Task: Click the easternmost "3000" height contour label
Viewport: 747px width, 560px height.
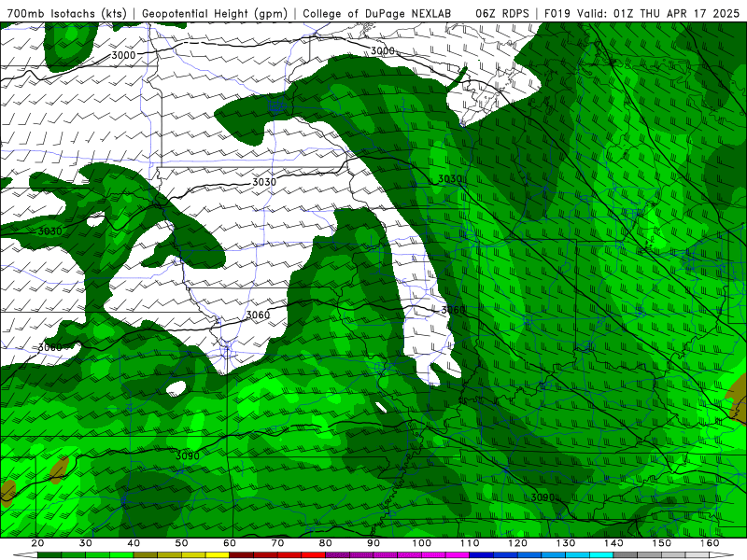Action: [383, 50]
